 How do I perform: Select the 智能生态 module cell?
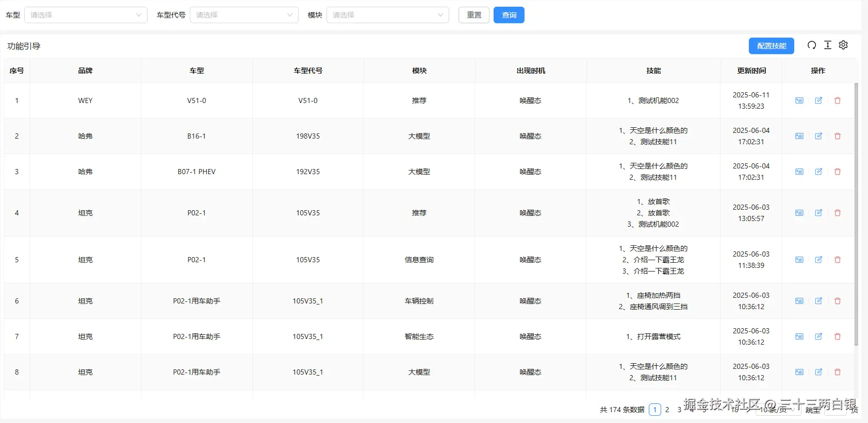(x=419, y=336)
